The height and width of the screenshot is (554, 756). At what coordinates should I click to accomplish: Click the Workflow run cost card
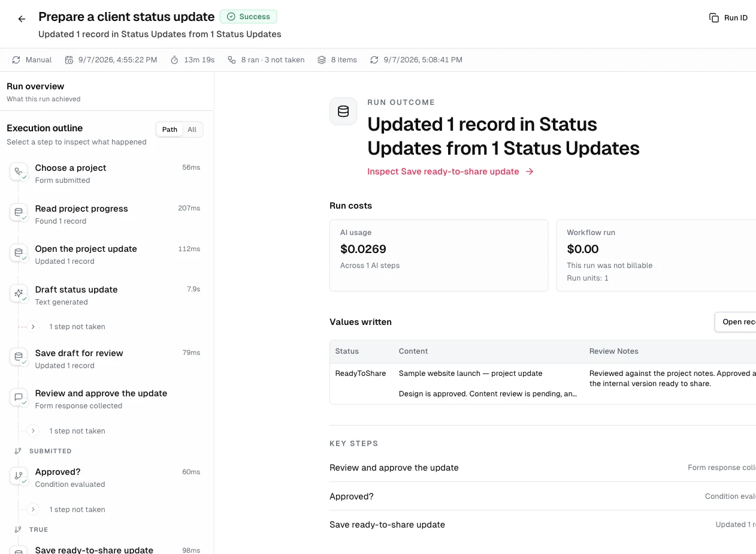click(x=657, y=255)
